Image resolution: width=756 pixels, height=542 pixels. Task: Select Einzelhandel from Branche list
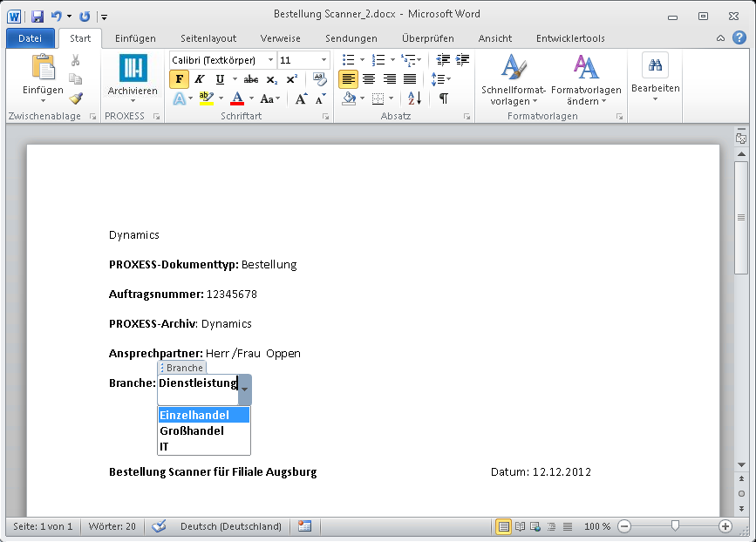pyautogui.click(x=204, y=415)
